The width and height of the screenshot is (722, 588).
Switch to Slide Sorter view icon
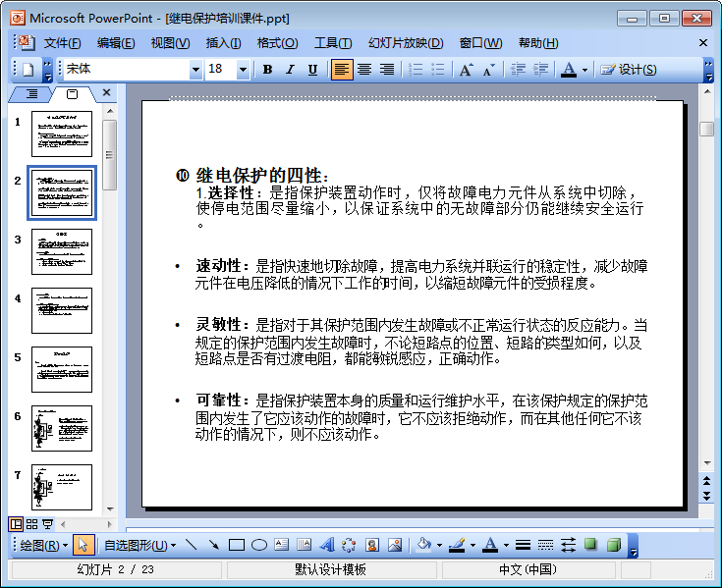[x=31, y=523]
